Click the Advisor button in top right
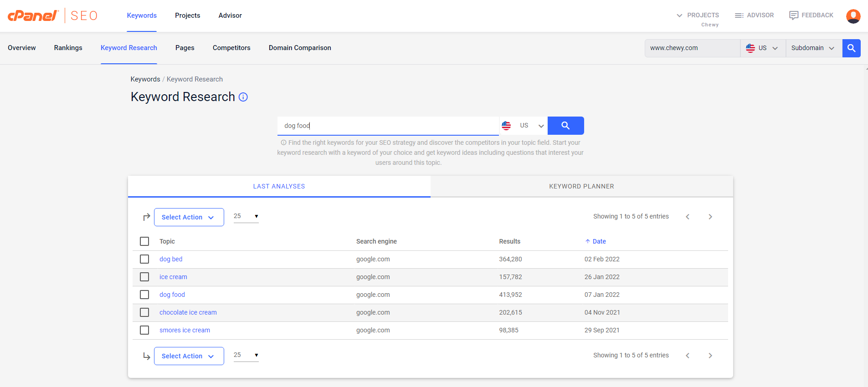This screenshot has width=868, height=387. (755, 15)
